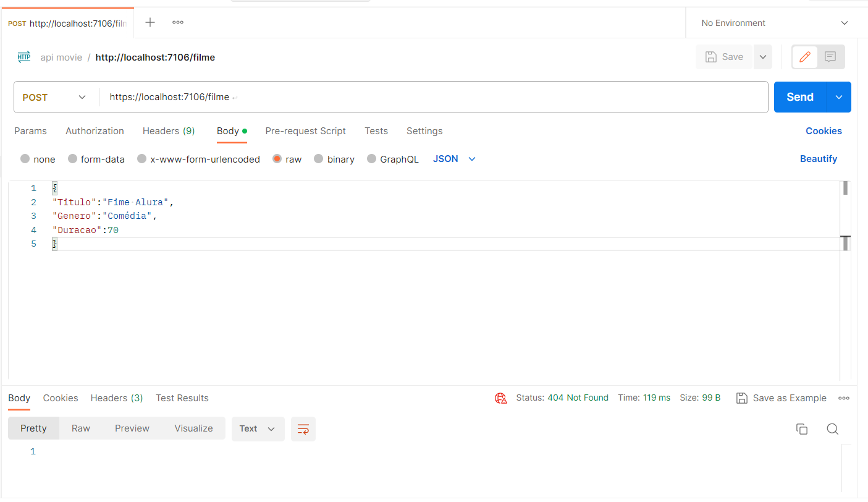Select the GraphQL body type
This screenshot has height=502, width=868.
pos(393,159)
